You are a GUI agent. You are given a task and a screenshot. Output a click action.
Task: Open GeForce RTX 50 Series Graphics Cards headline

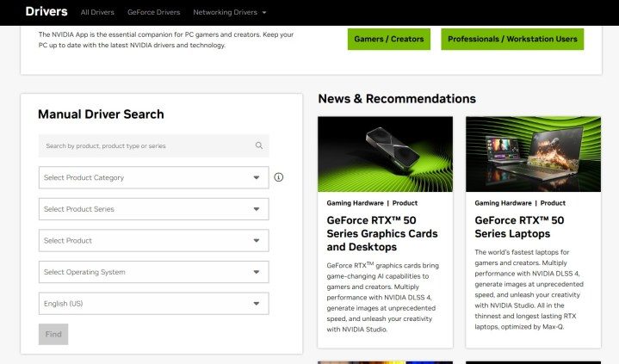pos(382,233)
